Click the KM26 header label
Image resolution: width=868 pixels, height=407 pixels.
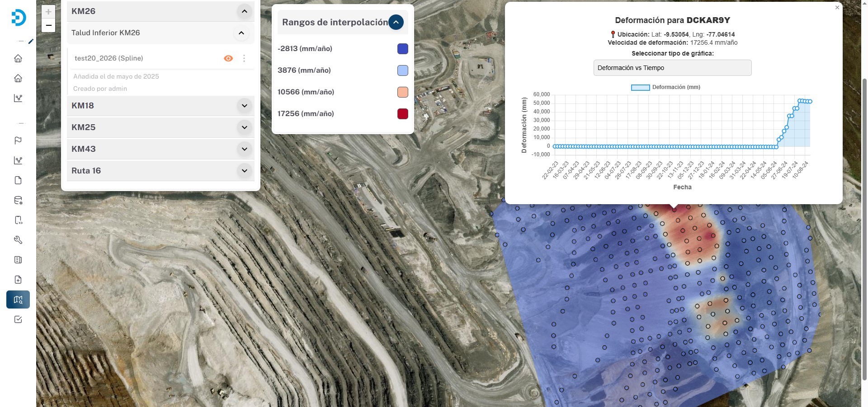tap(84, 11)
